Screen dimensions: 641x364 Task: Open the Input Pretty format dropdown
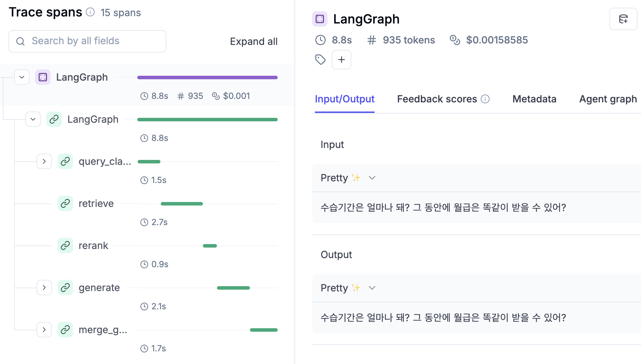pos(348,178)
